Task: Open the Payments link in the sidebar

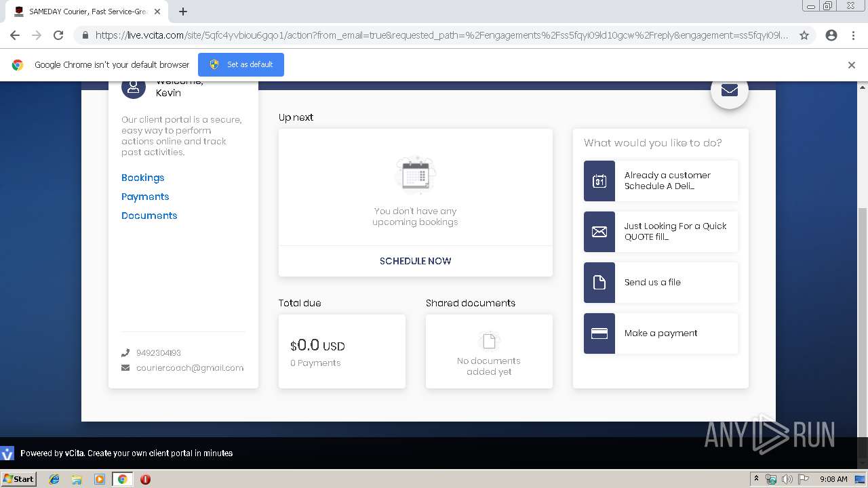Action: [x=145, y=197]
